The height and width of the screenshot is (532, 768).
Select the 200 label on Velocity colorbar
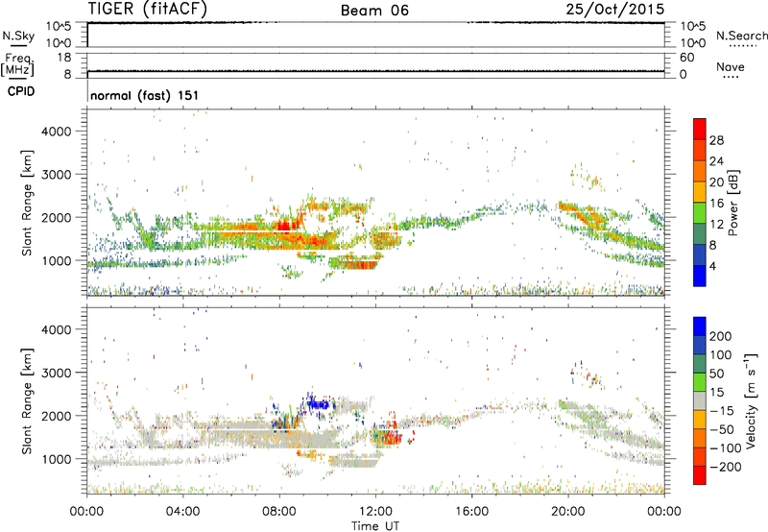pyautogui.click(x=721, y=336)
